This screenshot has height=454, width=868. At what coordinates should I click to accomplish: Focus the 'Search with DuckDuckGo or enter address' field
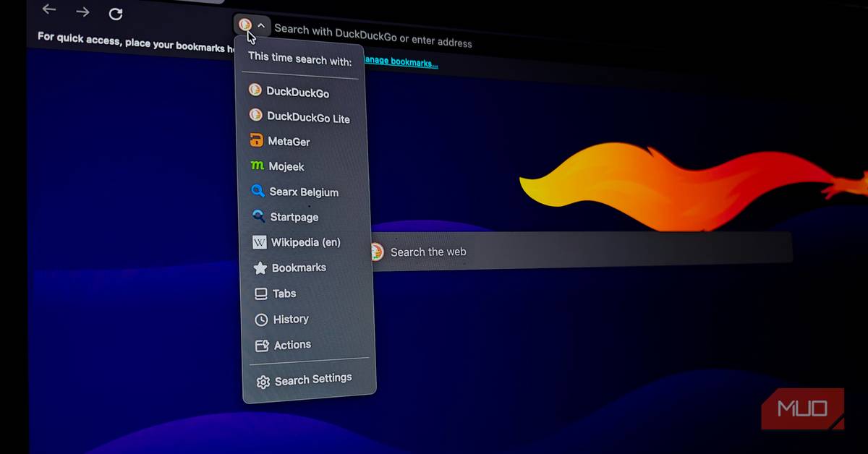click(x=373, y=36)
